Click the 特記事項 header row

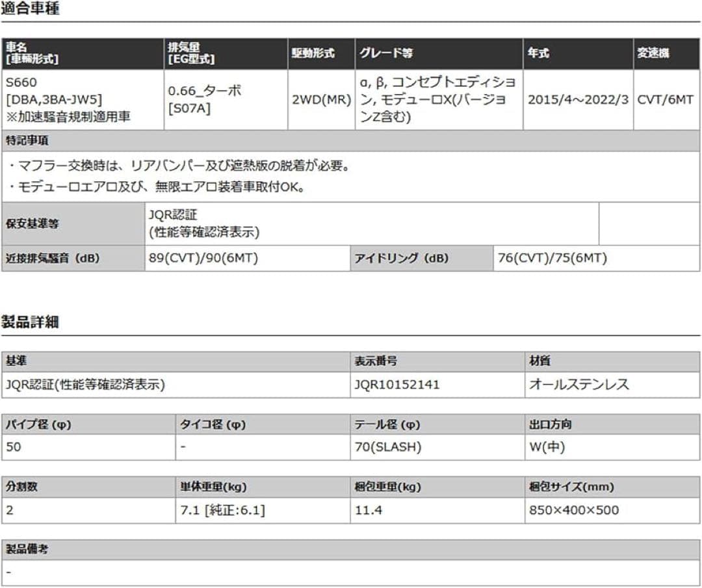(350, 140)
